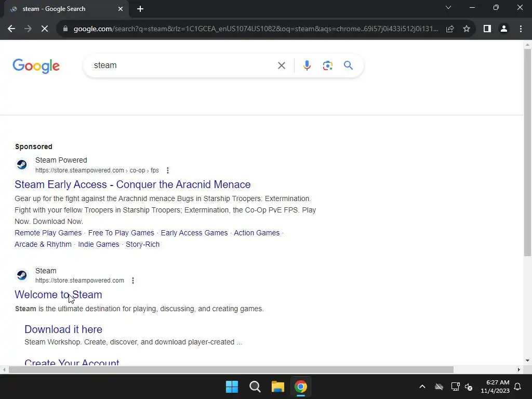Share this page from address bar
Viewport: 532px width, 399px height.
(450, 29)
